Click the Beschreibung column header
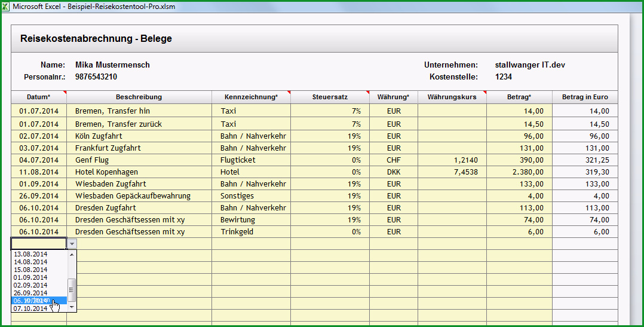Viewport: 644px width, 327px height. pyautogui.click(x=139, y=97)
